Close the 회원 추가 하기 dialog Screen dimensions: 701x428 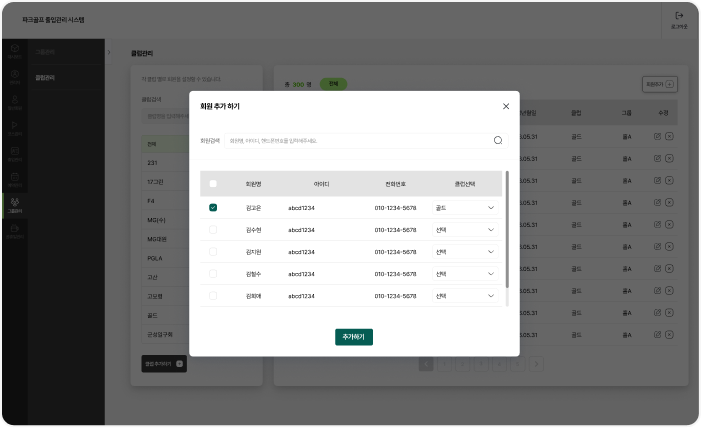tap(505, 106)
